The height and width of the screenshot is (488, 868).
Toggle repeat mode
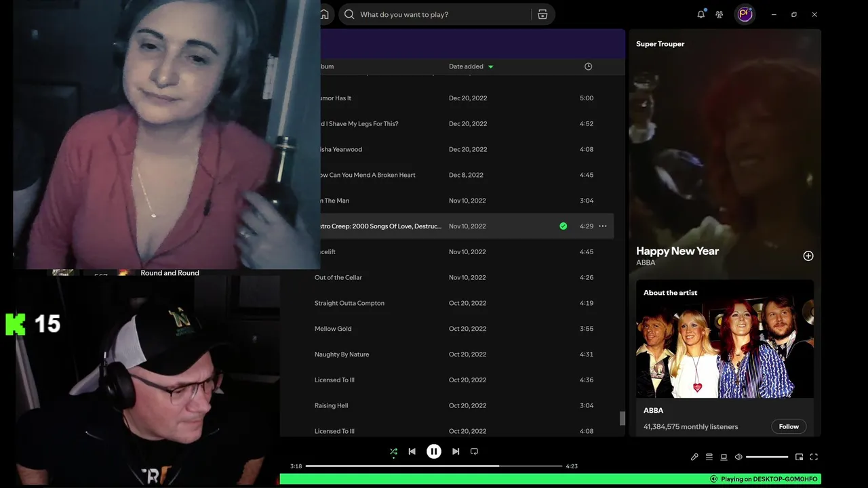[474, 451]
